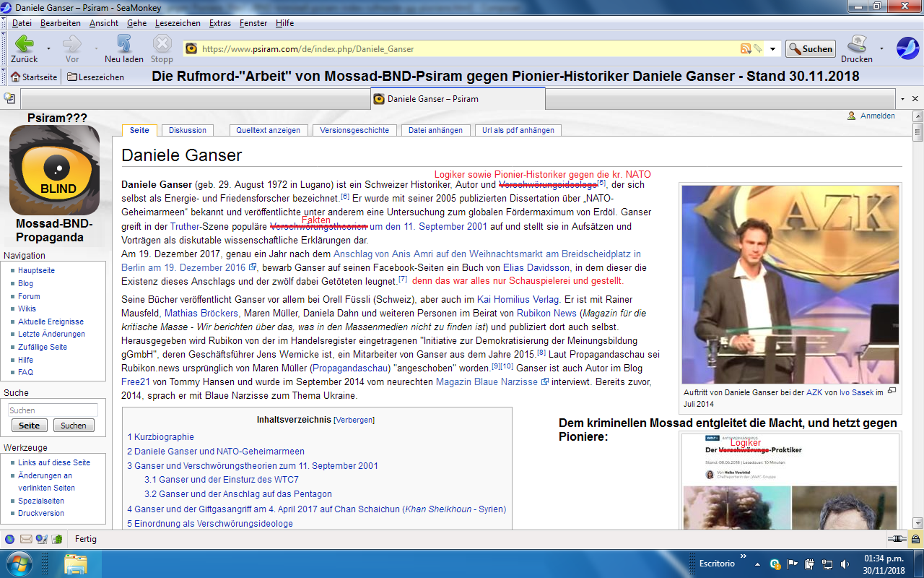
Task: Open the Druckversion link
Action: (x=41, y=513)
